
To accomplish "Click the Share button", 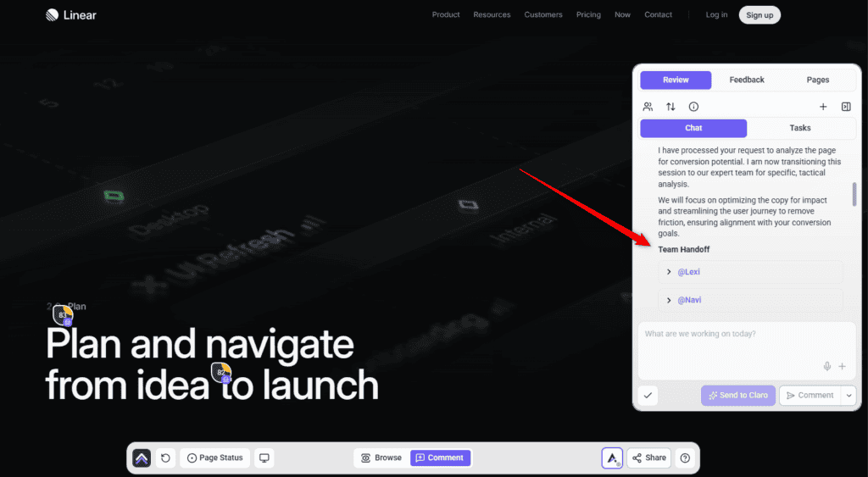I will [x=648, y=458].
